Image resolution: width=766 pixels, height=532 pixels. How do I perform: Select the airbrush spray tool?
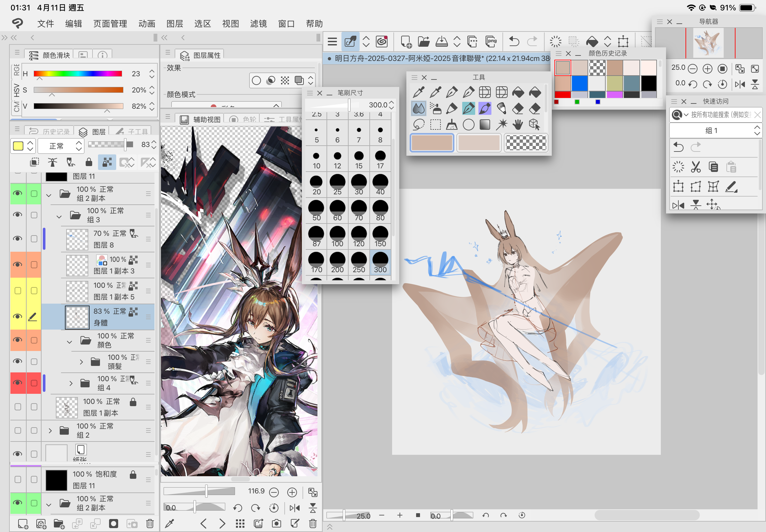(x=435, y=108)
